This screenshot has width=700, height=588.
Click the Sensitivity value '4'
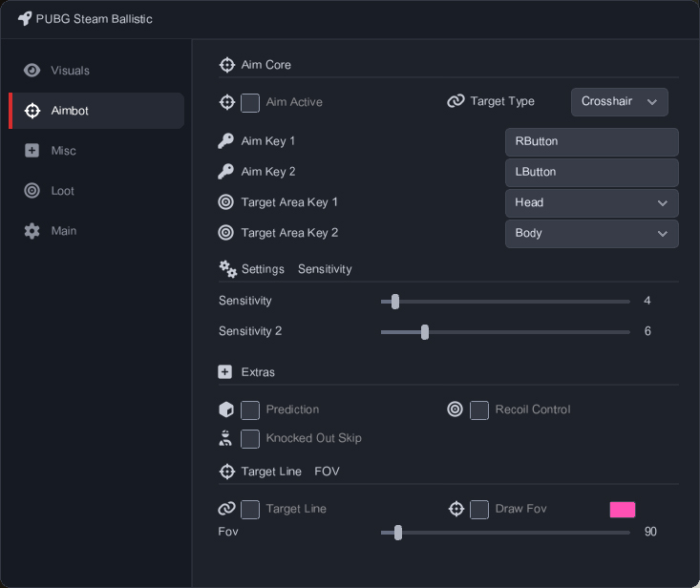click(647, 301)
